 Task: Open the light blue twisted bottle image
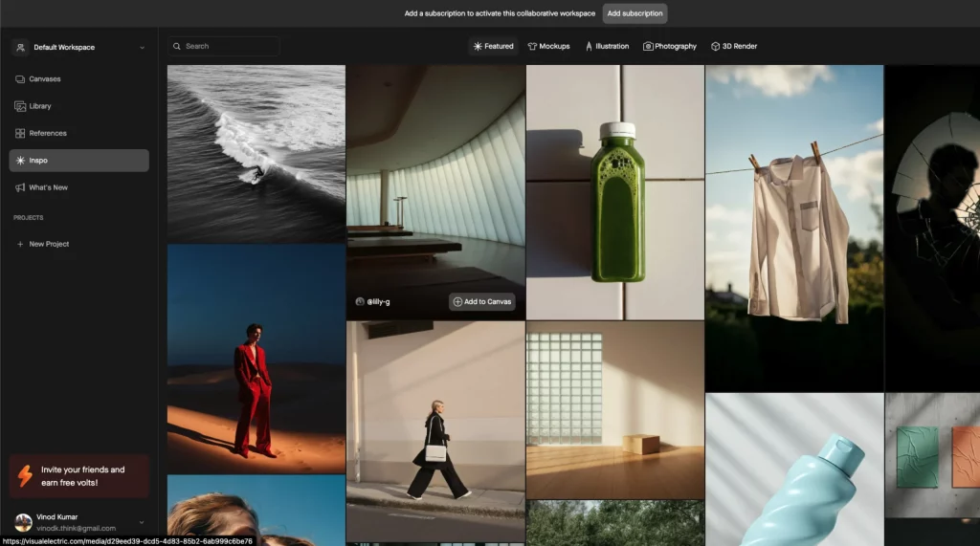pos(794,470)
